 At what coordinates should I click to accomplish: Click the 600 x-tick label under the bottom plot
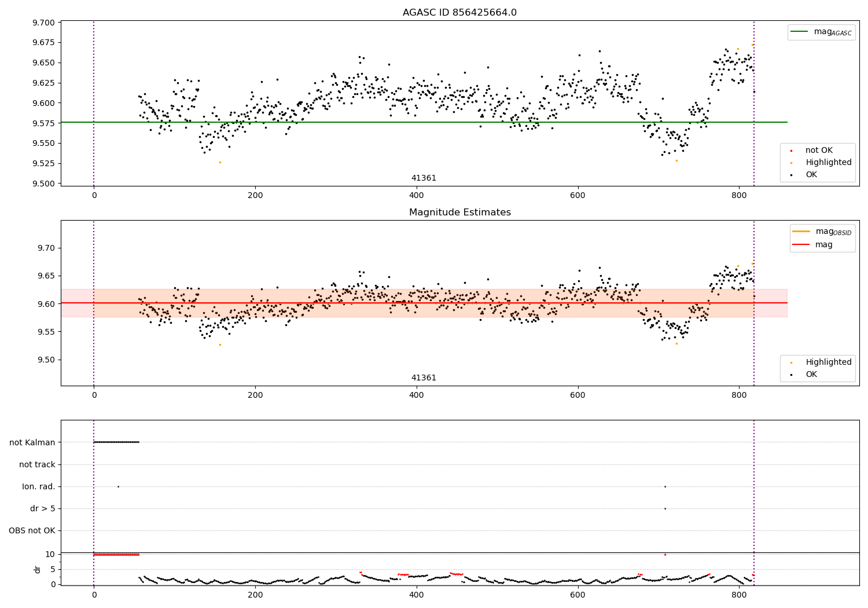(x=578, y=595)
